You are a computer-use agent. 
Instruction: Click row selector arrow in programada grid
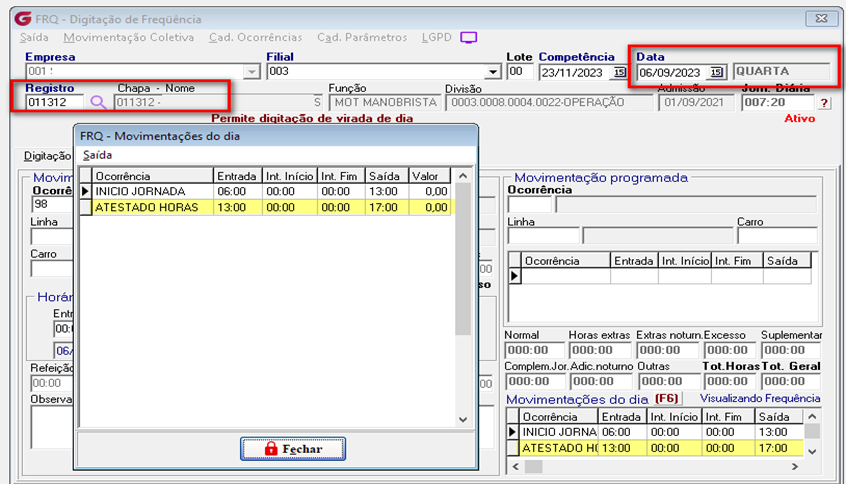tap(514, 276)
